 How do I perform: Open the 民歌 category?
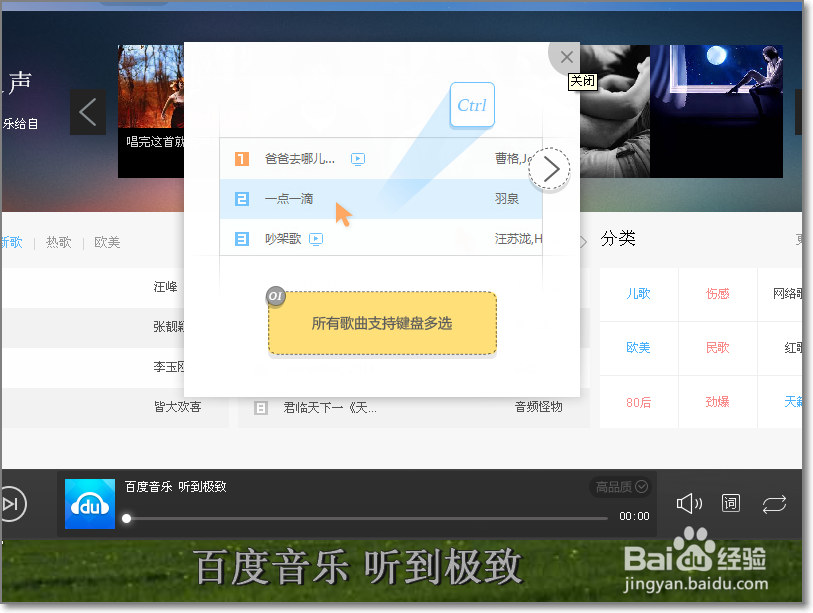point(718,347)
